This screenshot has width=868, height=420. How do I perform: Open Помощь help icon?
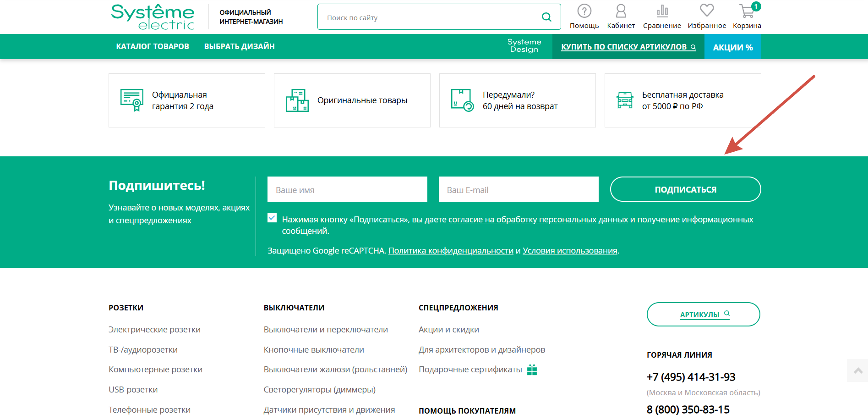coord(584,11)
